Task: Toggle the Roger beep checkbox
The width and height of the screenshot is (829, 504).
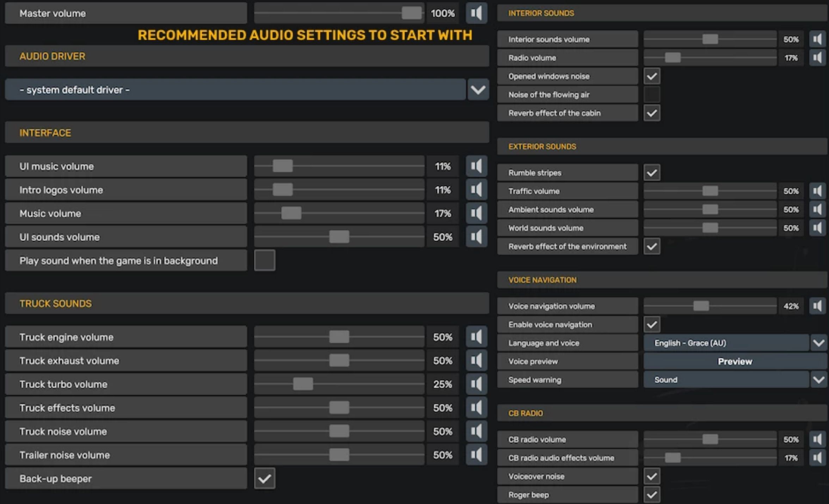Action: pos(651,494)
